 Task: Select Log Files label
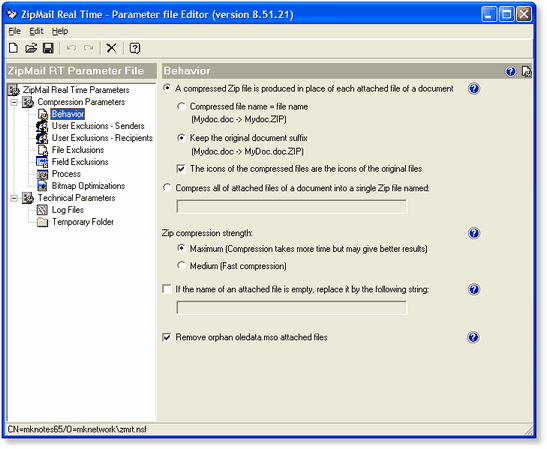pos(68,210)
